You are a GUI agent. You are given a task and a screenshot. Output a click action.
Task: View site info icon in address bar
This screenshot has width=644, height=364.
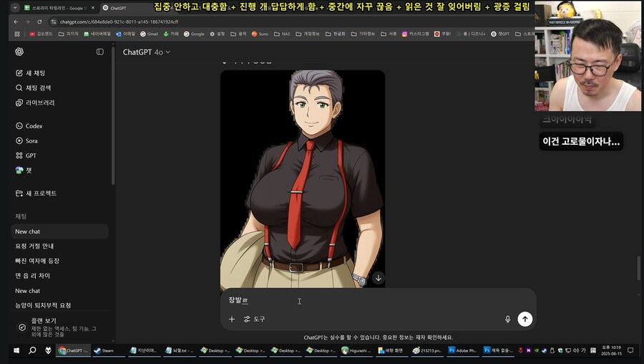[54, 21]
